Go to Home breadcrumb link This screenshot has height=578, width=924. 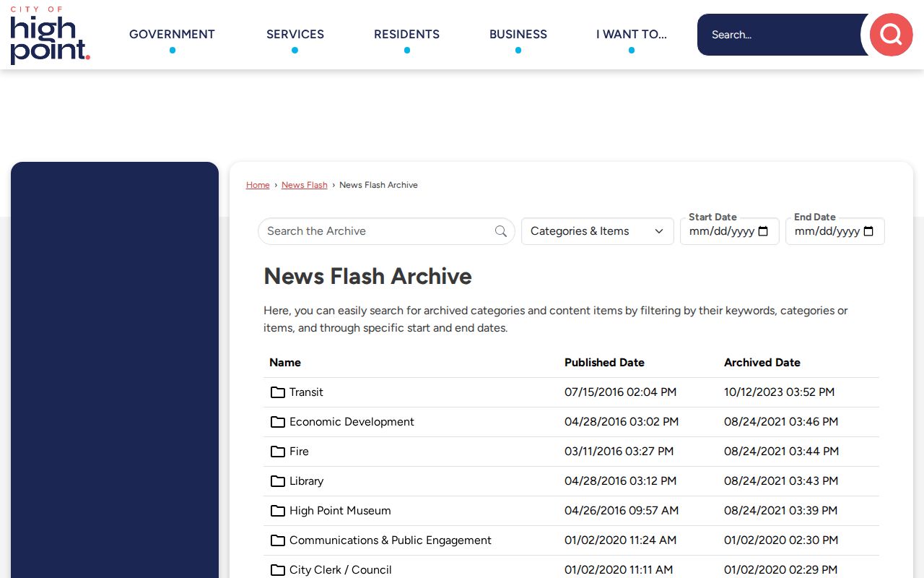click(258, 185)
